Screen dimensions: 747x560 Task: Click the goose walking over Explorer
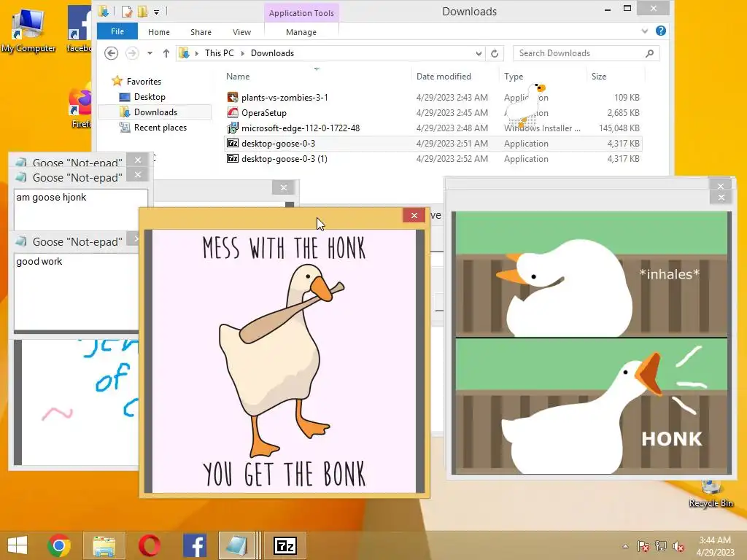(525, 106)
